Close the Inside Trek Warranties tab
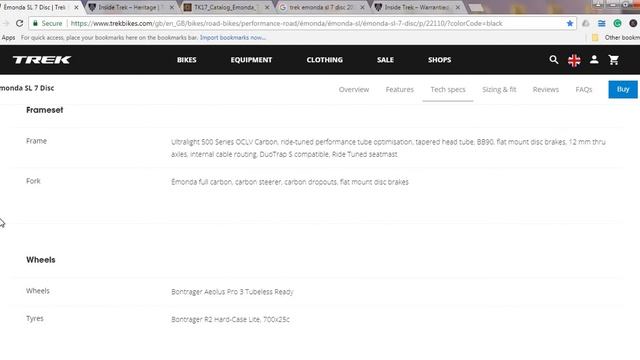Screen dimensions: 640x360 pos(458,7)
